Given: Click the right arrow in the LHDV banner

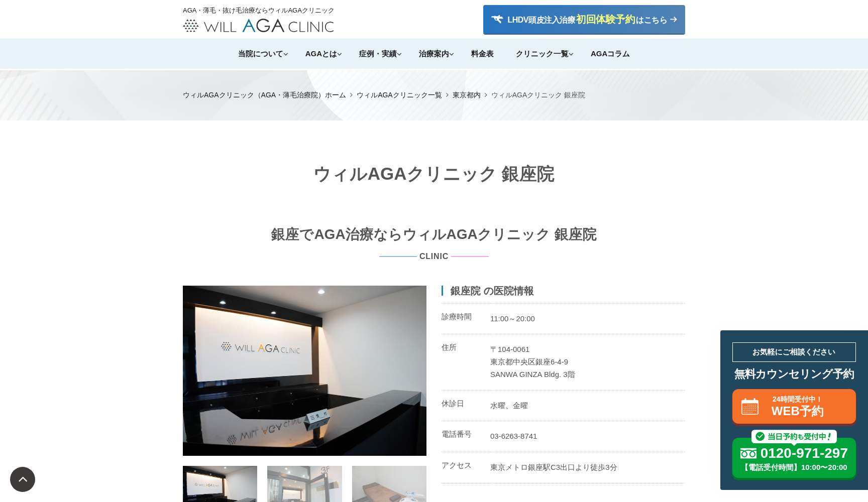Looking at the screenshot, I should point(674,20).
